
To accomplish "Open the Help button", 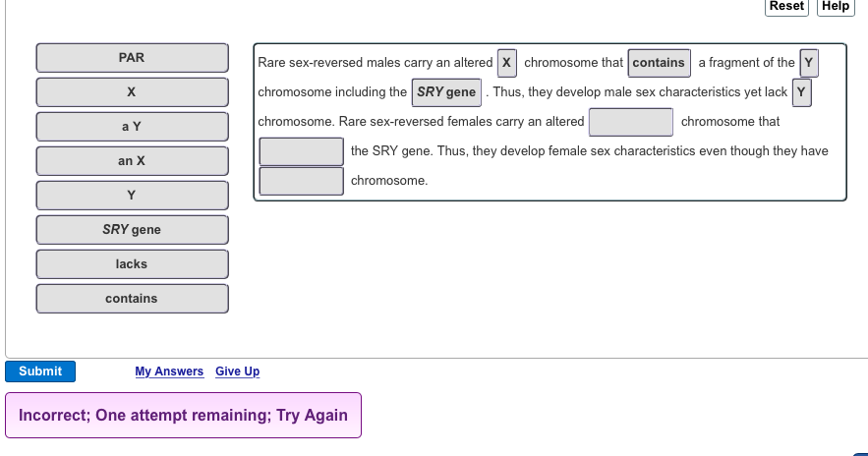I will (x=836, y=6).
